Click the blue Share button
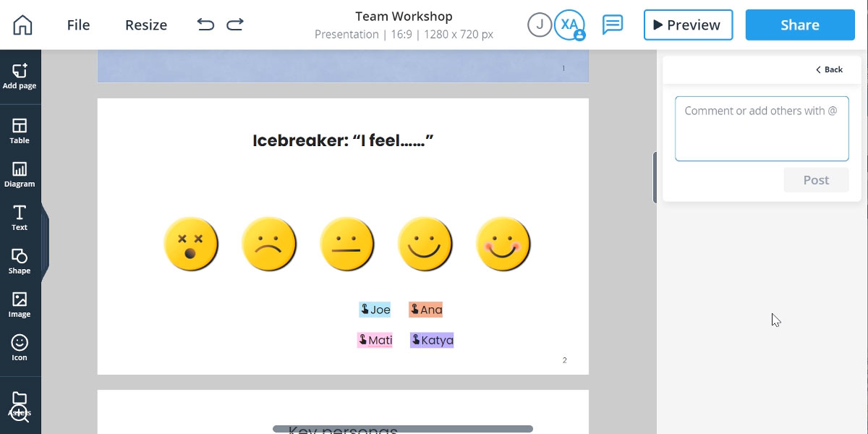868x434 pixels. tap(799, 25)
